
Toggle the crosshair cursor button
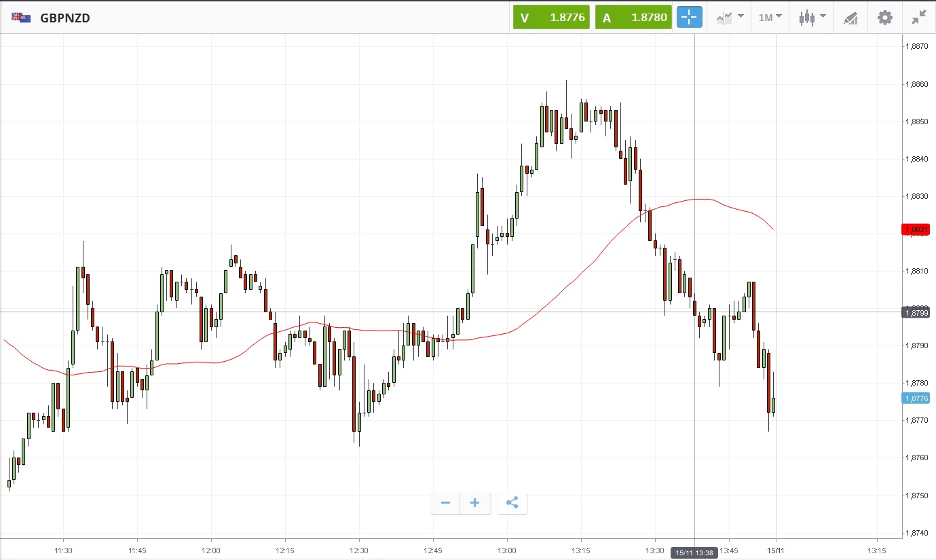[689, 18]
